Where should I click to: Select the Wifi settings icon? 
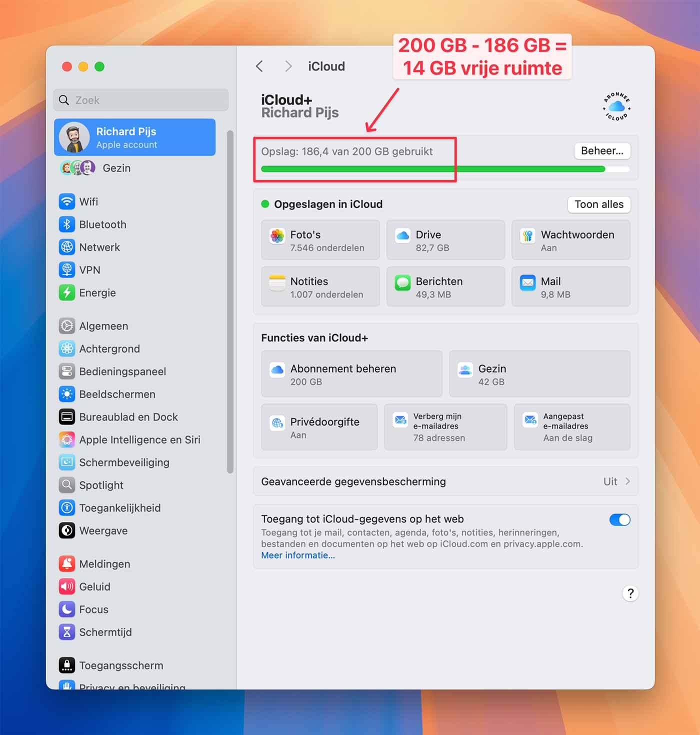[67, 201]
